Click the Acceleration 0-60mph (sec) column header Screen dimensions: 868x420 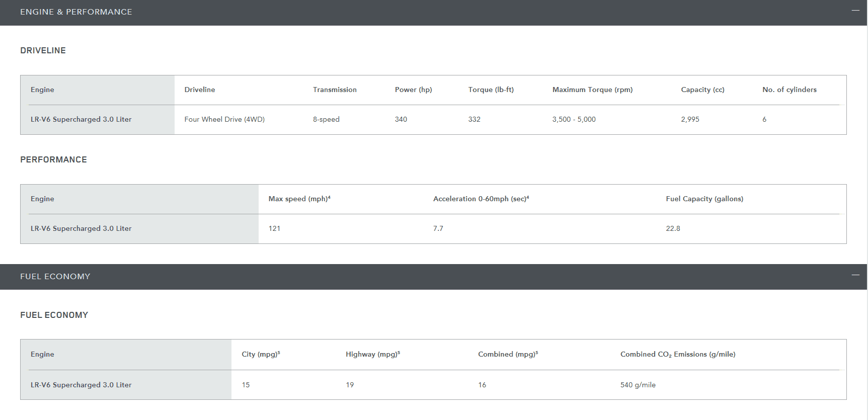pos(481,199)
